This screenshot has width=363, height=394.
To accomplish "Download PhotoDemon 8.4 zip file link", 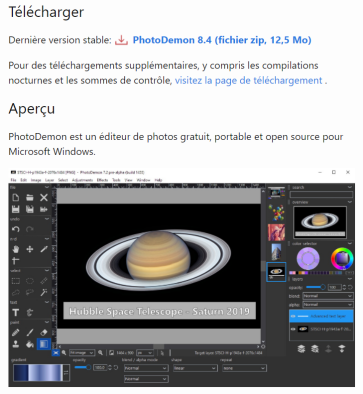I will click(x=222, y=40).
